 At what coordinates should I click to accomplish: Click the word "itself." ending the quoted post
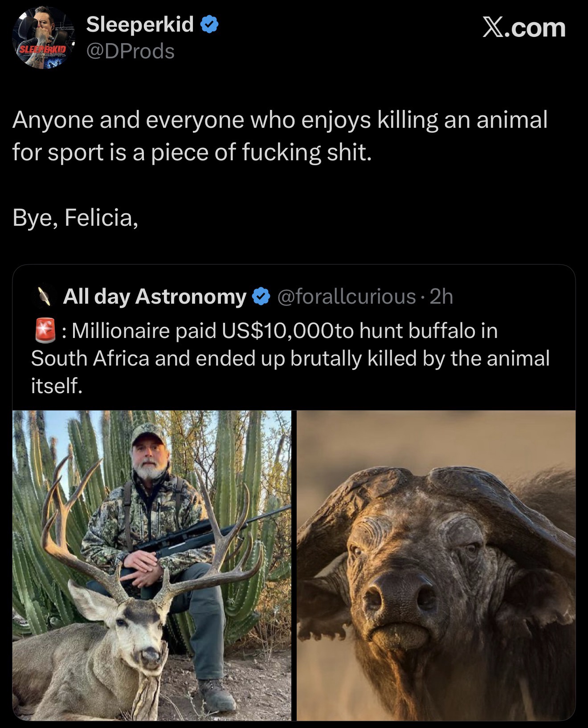point(57,386)
